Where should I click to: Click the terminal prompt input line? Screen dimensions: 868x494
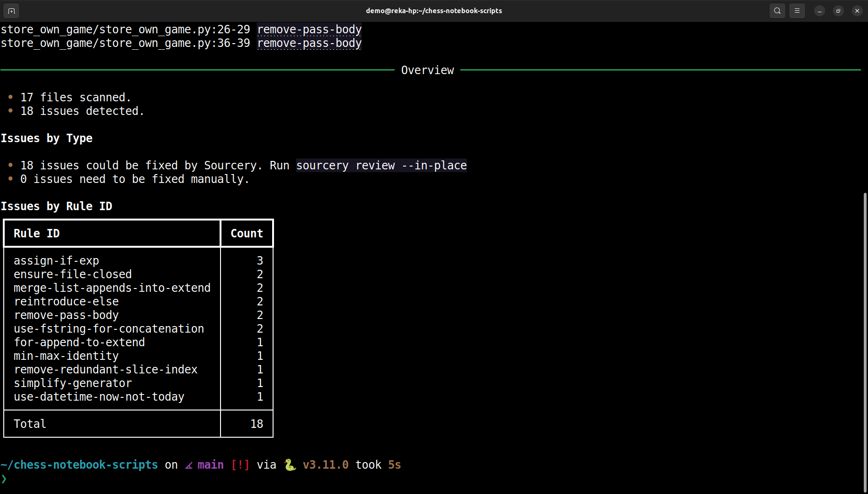(19, 479)
